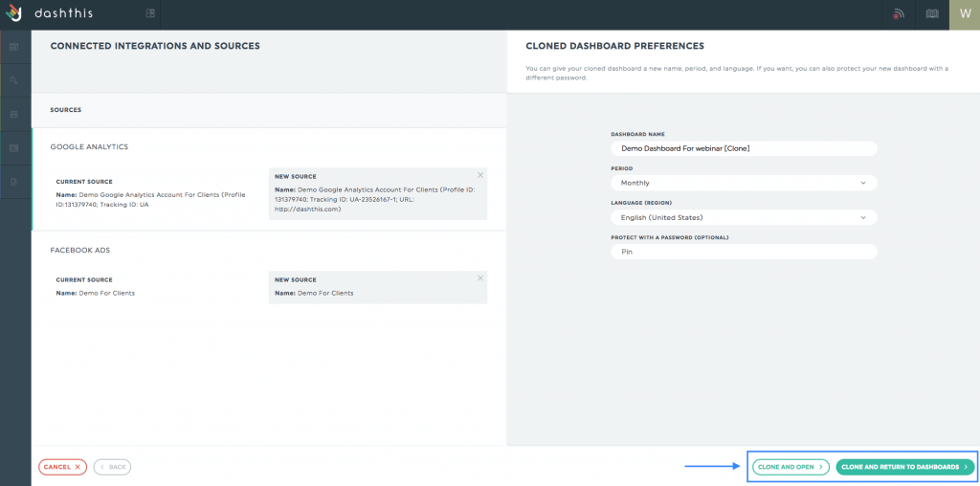Open the Period dropdown showing Monthly
The height and width of the screenshot is (486, 980).
tap(744, 183)
